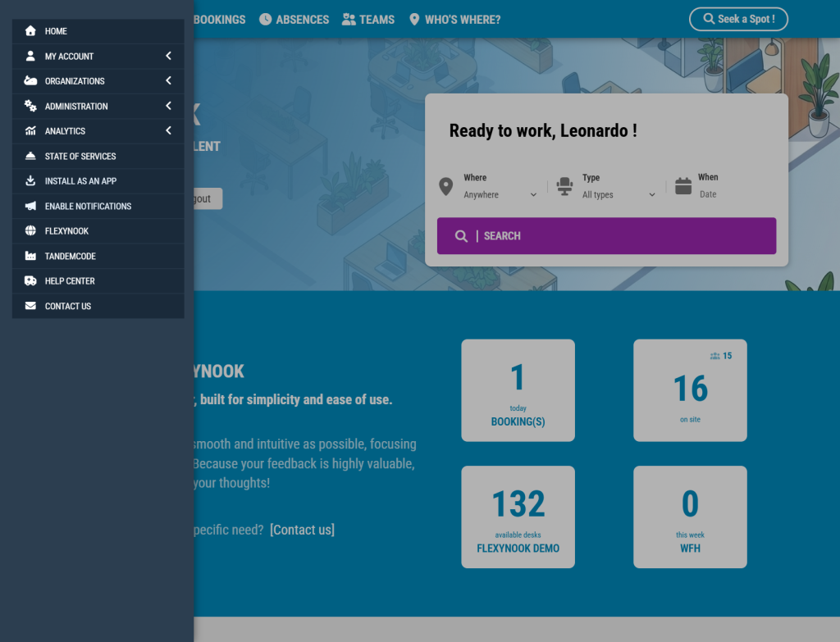Expand the Organizations submenu chevron
Viewport: 840px width, 642px height.
[168, 81]
